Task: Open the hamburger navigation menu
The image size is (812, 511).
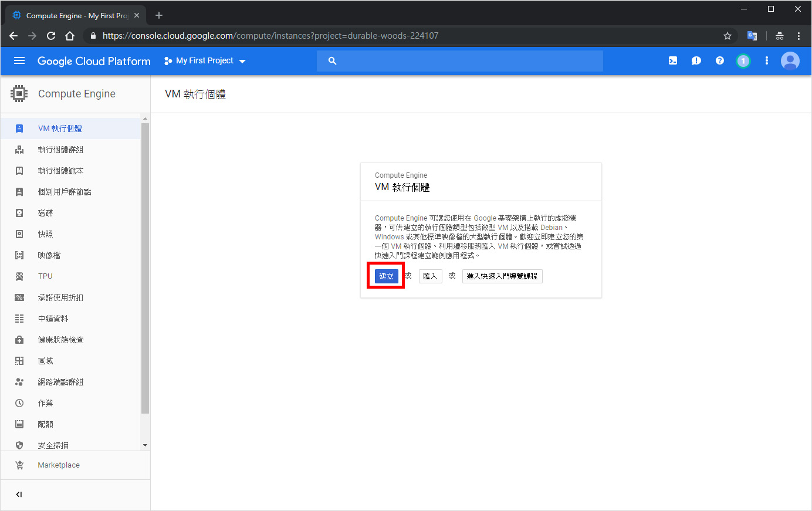Action: click(19, 60)
